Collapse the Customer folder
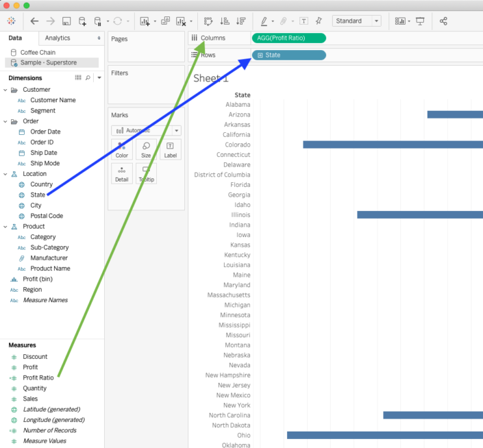483x448 pixels. point(5,90)
